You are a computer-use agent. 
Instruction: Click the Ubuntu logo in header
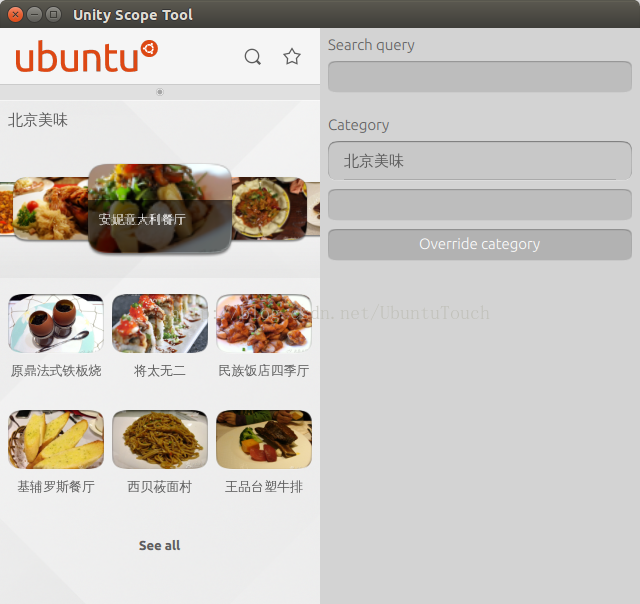(87, 56)
